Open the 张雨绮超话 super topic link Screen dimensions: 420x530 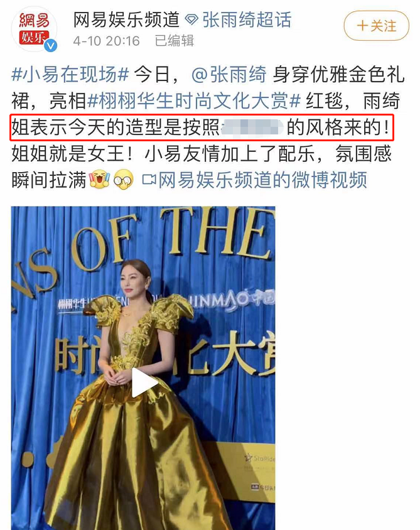(247, 19)
